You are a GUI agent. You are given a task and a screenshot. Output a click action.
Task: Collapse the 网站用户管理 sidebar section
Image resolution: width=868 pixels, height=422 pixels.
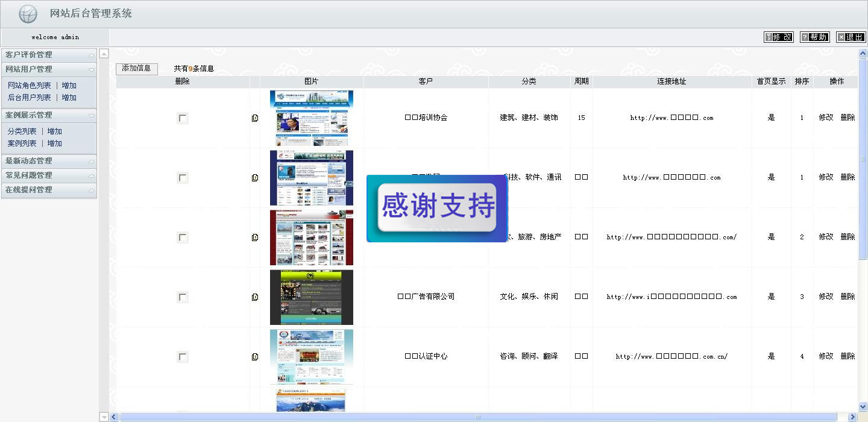(x=49, y=69)
